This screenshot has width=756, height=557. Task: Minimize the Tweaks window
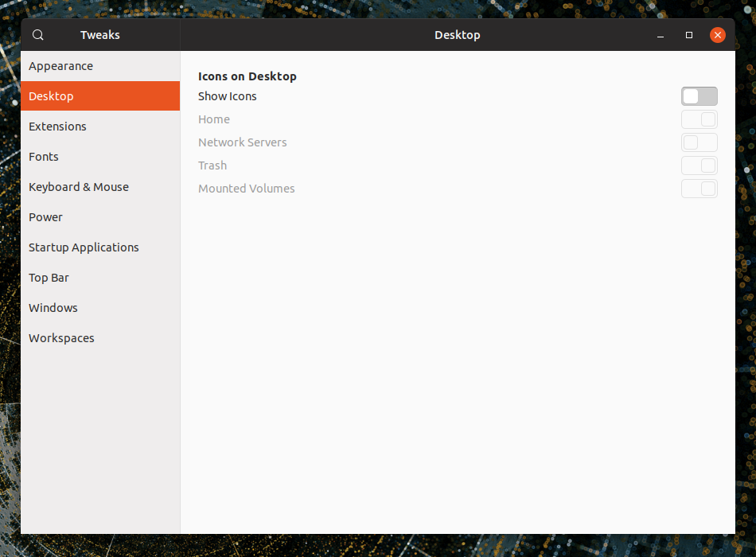point(661,35)
